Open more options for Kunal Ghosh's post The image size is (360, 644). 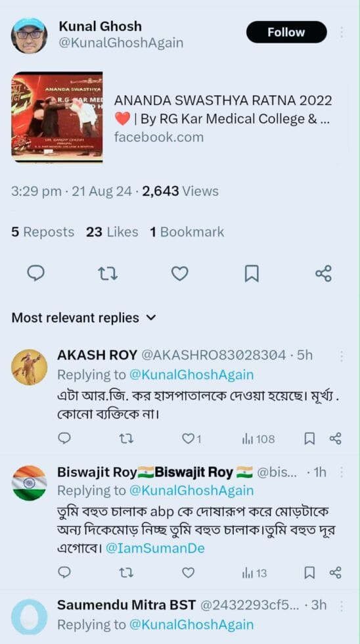[342, 32]
